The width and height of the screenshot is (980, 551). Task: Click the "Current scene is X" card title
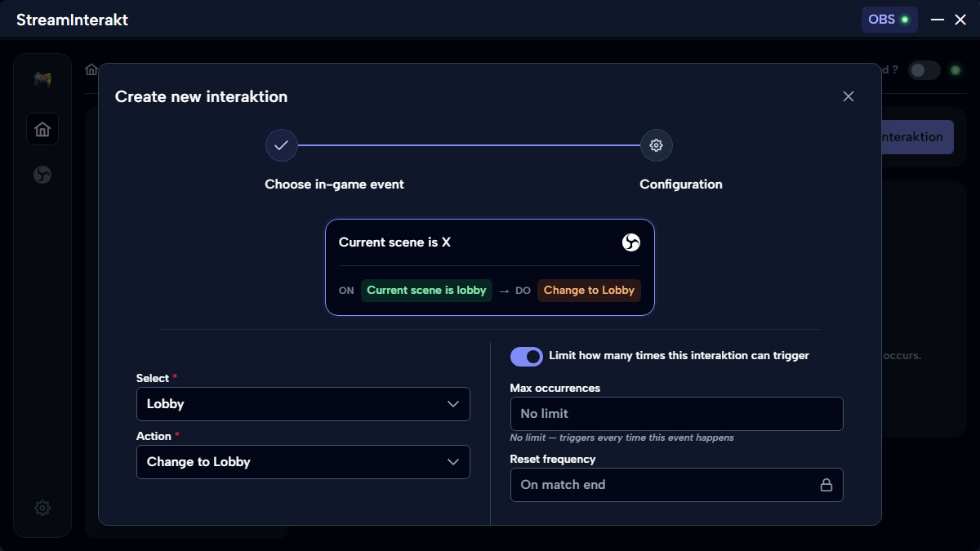click(x=394, y=242)
